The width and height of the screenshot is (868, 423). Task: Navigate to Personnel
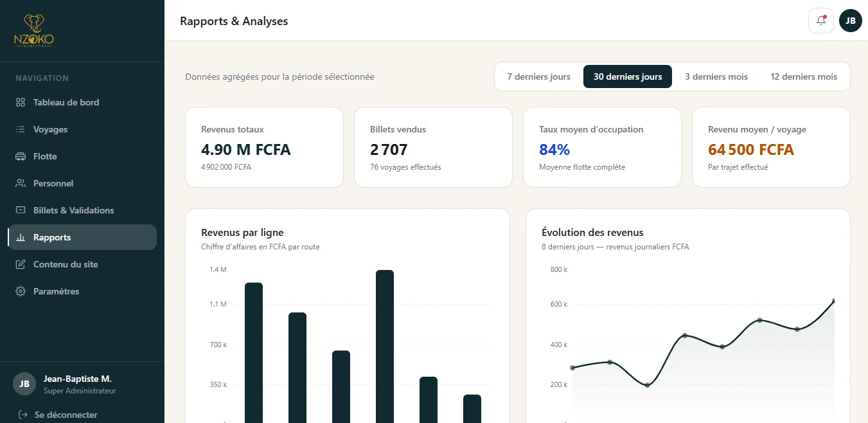coord(82,183)
